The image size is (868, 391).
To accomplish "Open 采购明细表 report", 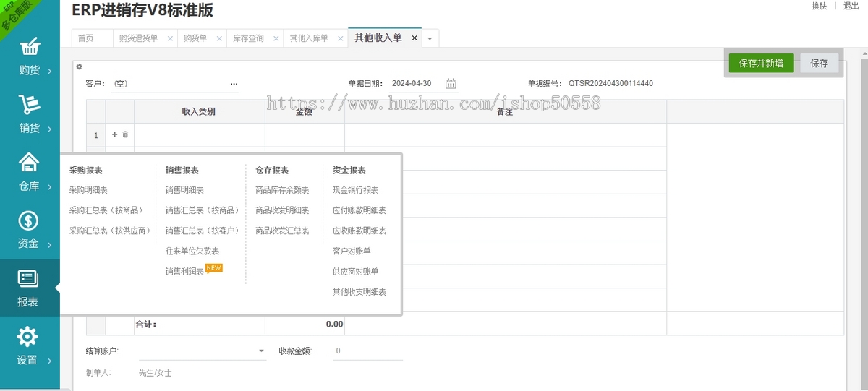I will coord(88,190).
